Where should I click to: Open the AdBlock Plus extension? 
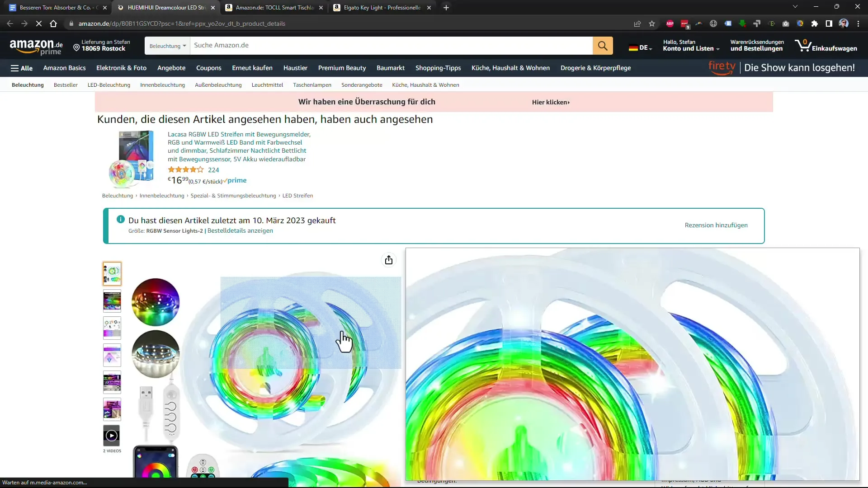point(670,23)
